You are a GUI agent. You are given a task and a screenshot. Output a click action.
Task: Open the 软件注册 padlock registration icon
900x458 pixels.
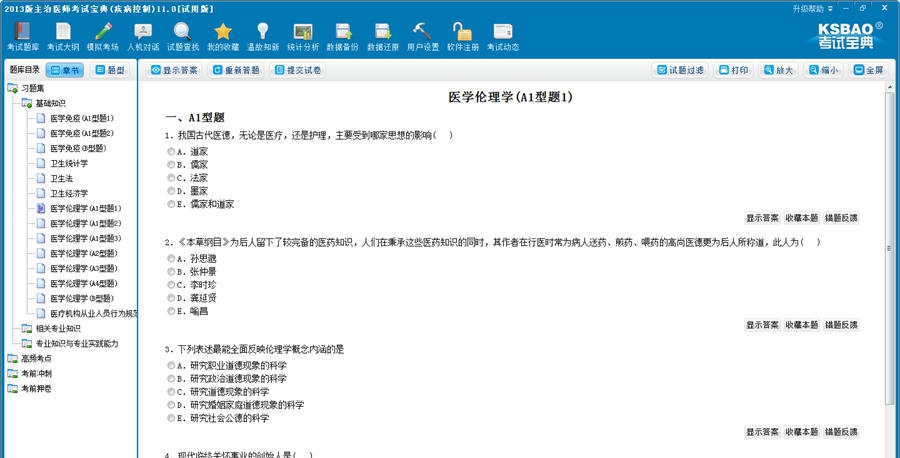pyautogui.click(x=463, y=37)
